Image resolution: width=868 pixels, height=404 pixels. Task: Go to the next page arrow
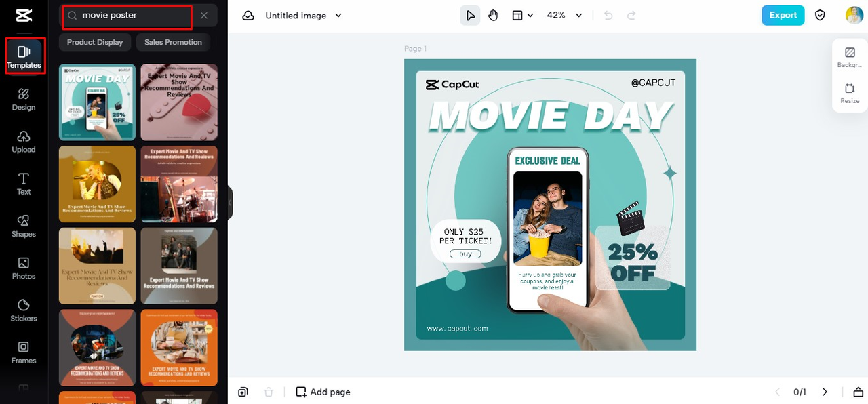click(825, 392)
